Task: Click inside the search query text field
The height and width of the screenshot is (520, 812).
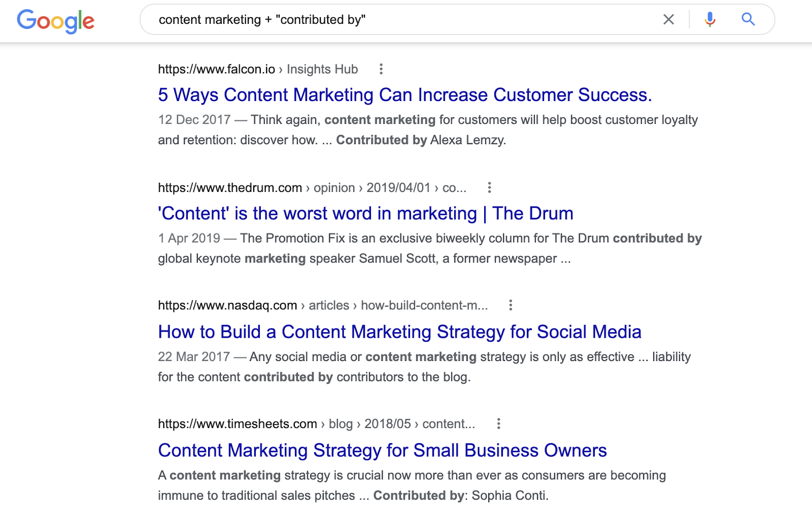Action: [401, 19]
